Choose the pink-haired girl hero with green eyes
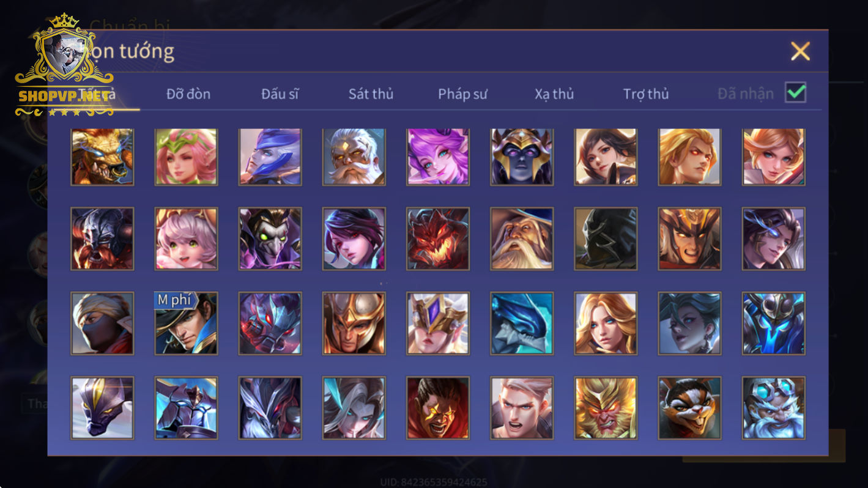The image size is (868, 488). pos(186,239)
